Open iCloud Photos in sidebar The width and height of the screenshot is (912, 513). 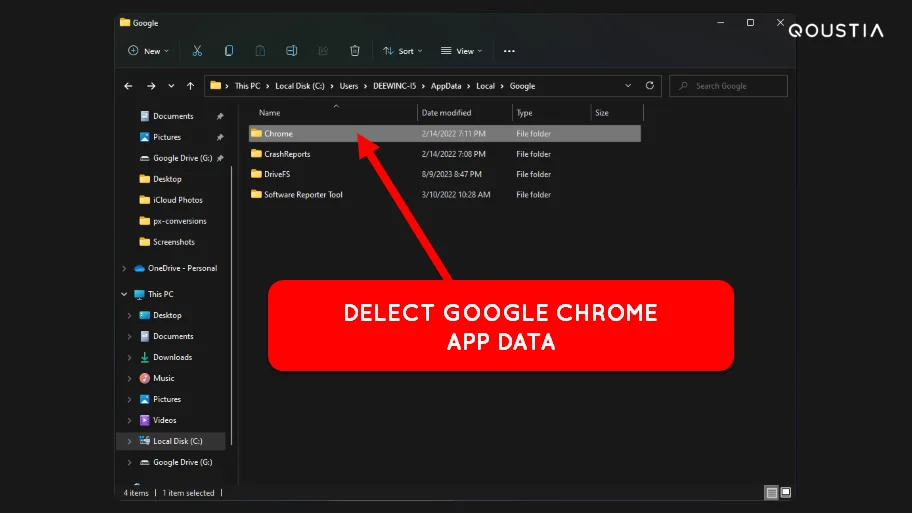point(177,200)
